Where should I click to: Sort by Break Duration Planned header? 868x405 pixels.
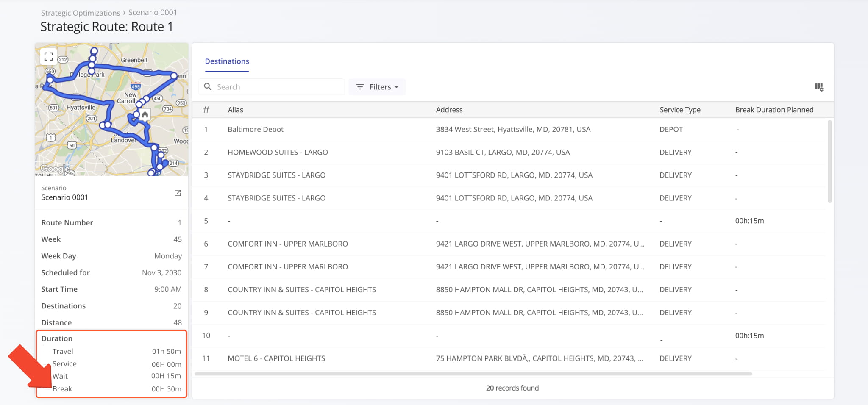point(774,110)
